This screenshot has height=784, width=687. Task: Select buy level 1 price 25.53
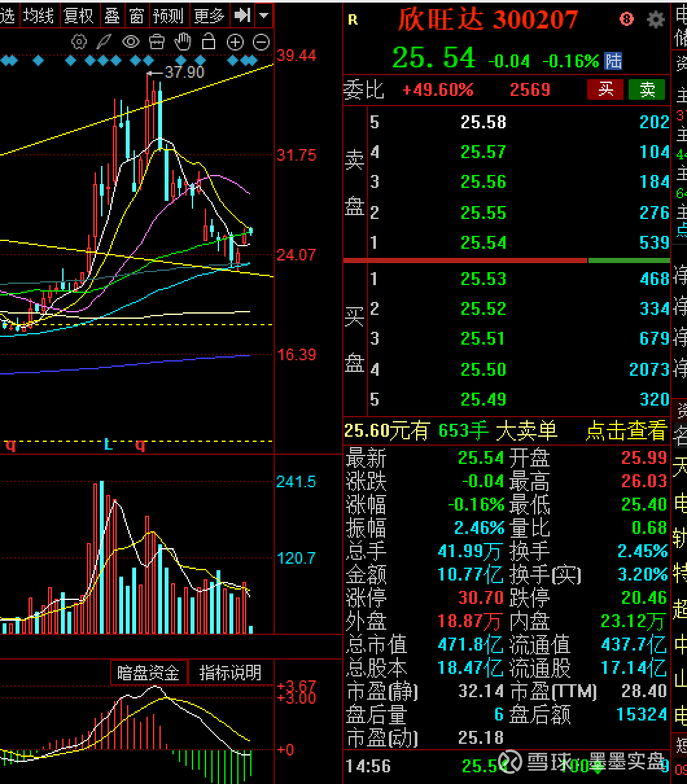pyautogui.click(x=483, y=279)
